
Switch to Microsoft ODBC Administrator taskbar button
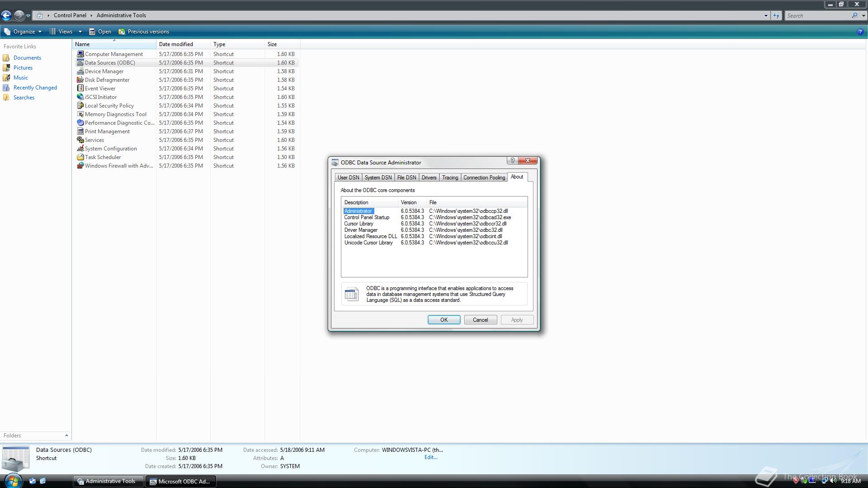coord(180,481)
